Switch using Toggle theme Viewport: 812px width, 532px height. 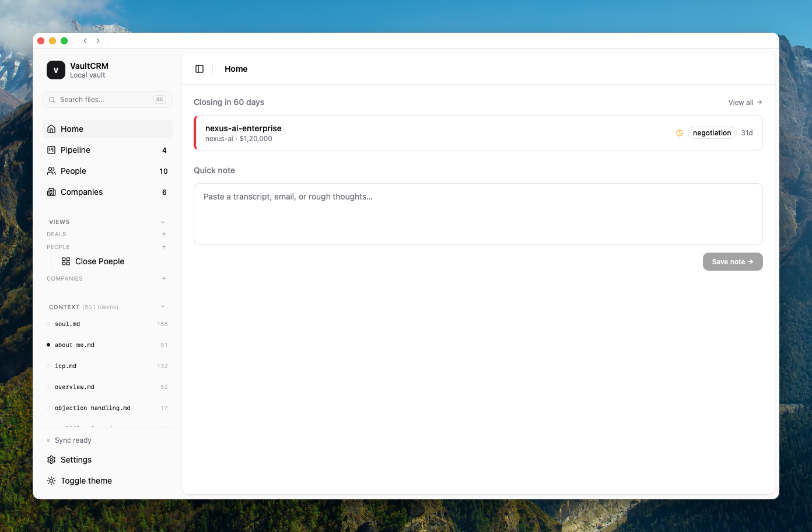[86, 481]
